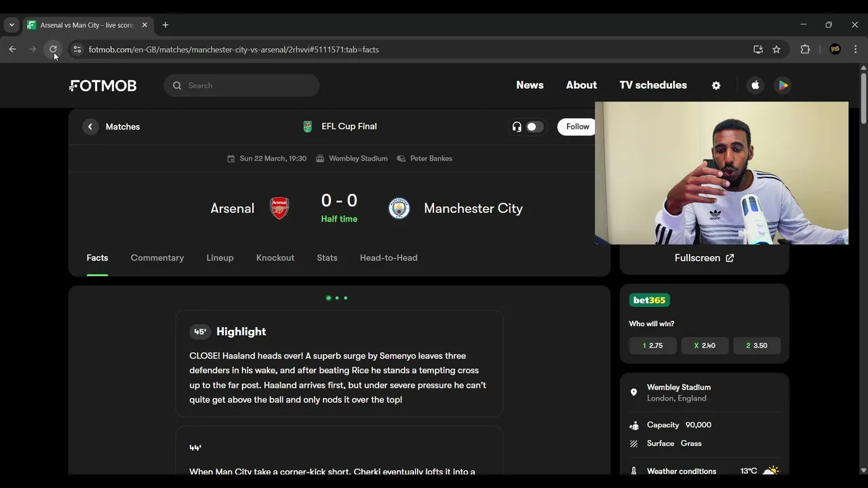Click the bet365 logo
This screenshot has height=488, width=868.
click(650, 300)
